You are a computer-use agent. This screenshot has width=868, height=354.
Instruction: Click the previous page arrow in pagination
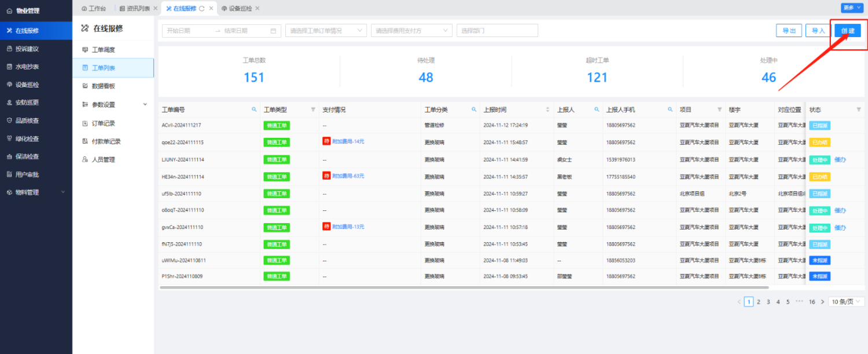(739, 302)
